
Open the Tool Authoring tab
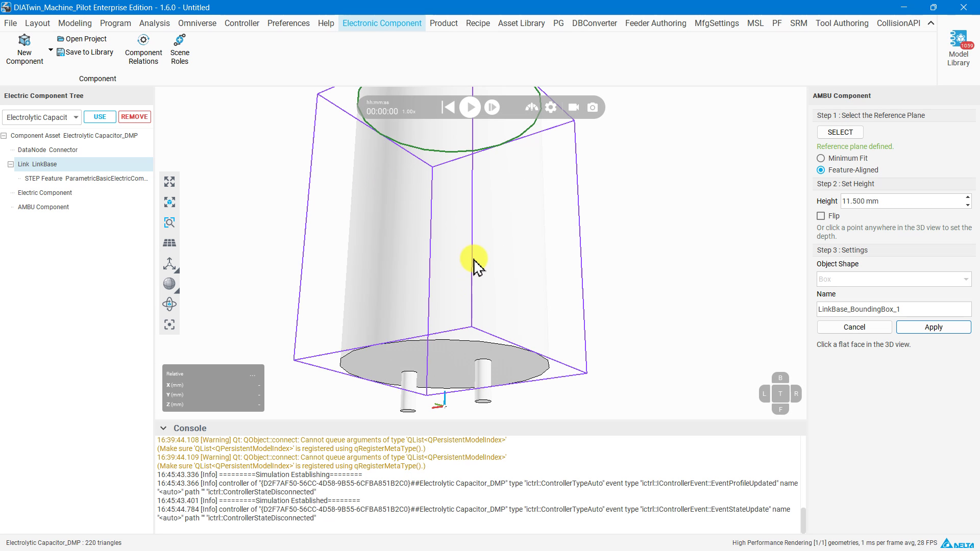point(842,23)
